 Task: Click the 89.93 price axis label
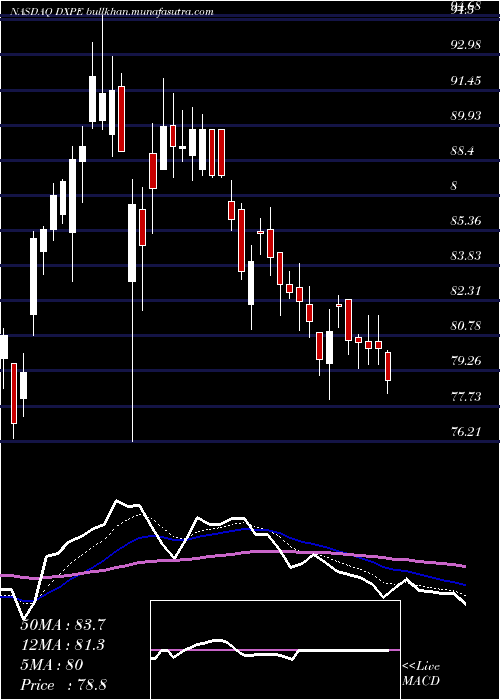(x=467, y=115)
